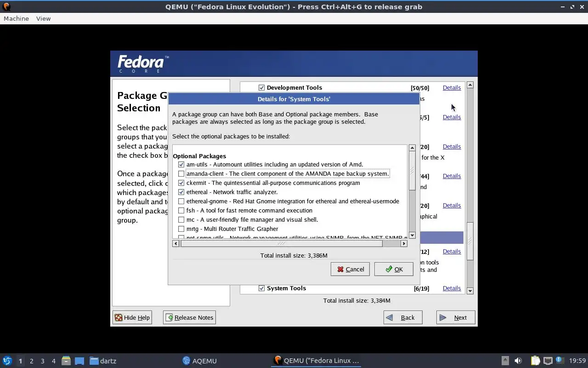Uncheck the ckermit package

tap(181, 183)
